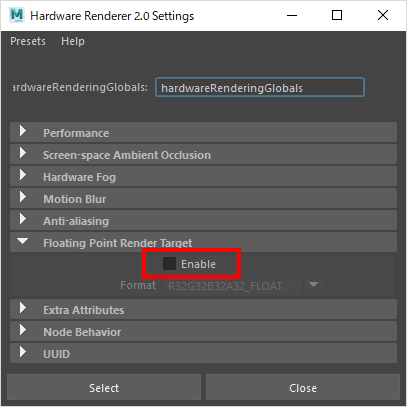Open the Help menu

(x=73, y=41)
